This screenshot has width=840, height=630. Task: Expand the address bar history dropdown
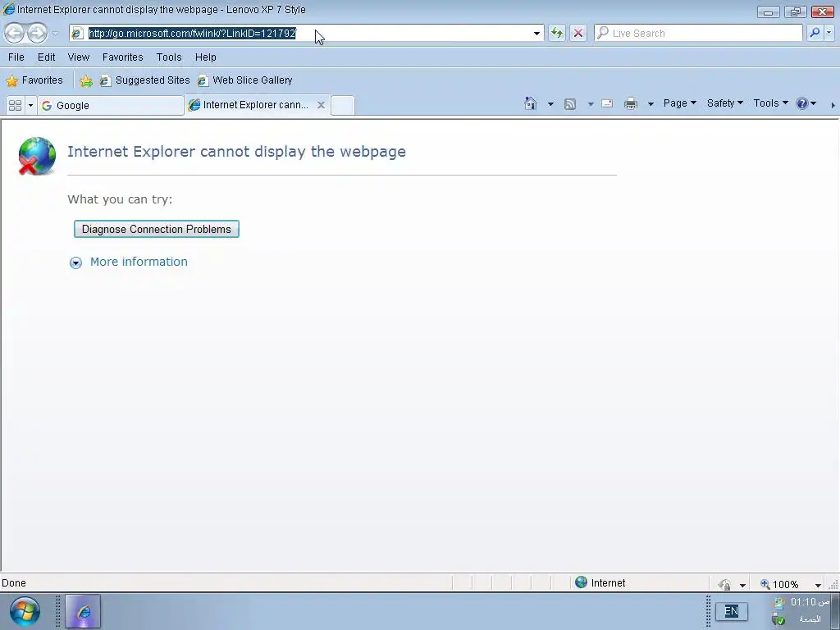tap(536, 33)
